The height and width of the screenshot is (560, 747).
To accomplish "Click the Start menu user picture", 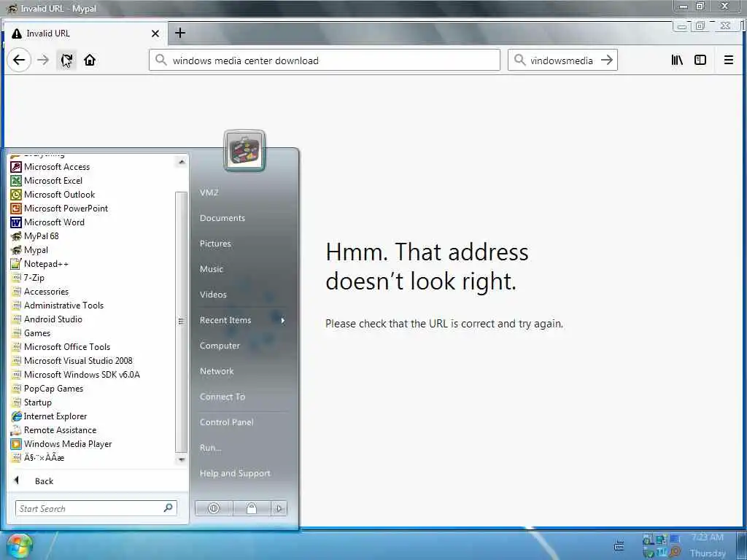I will [x=244, y=151].
